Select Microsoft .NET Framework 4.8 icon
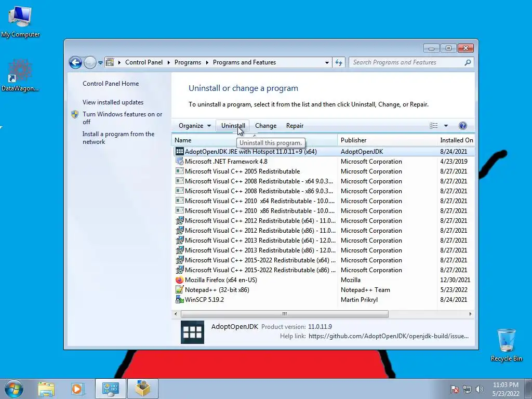 tap(179, 162)
